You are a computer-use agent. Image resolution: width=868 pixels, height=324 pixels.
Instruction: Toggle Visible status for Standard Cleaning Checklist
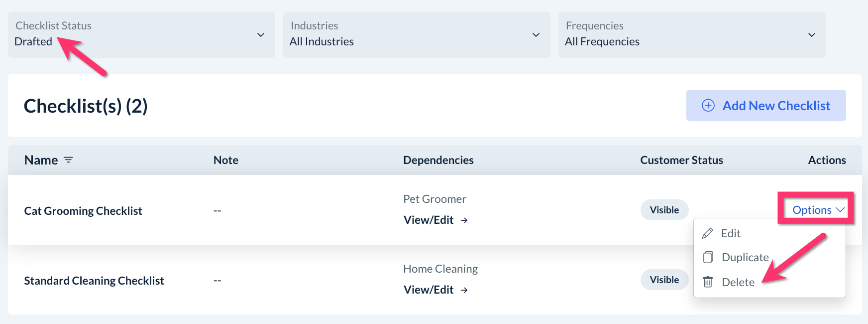(x=664, y=280)
